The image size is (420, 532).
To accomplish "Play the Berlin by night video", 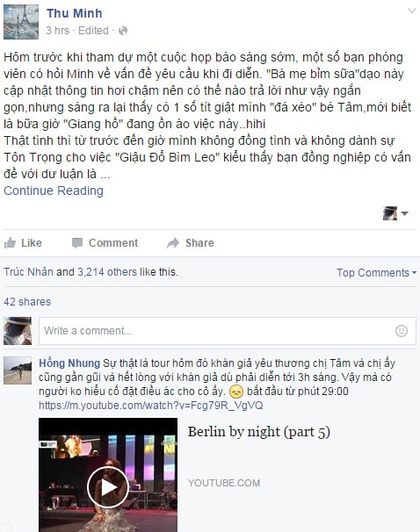I will pyautogui.click(x=107, y=487).
